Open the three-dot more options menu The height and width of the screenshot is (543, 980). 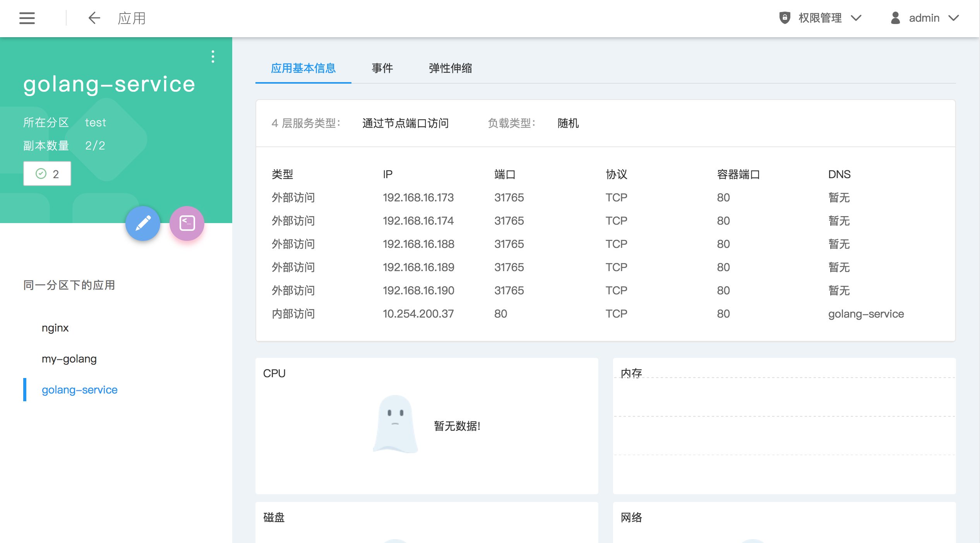pyautogui.click(x=213, y=57)
